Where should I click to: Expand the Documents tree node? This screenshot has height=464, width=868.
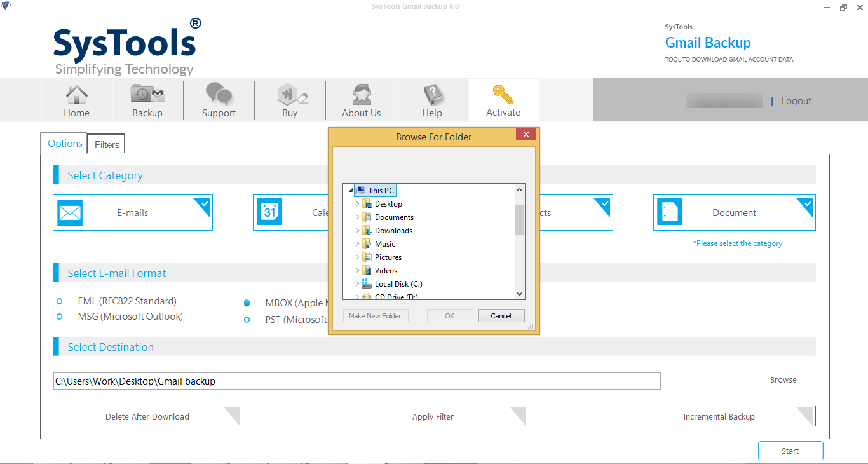357,217
